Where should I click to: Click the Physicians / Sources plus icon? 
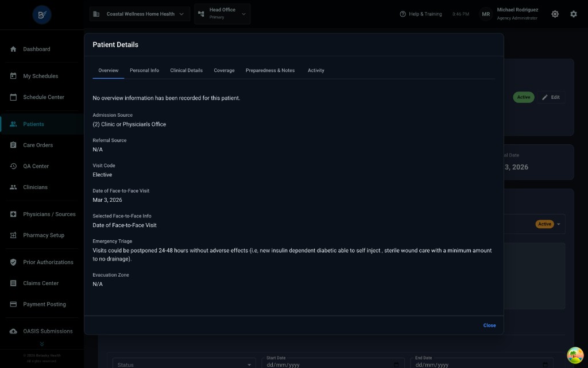(x=13, y=214)
